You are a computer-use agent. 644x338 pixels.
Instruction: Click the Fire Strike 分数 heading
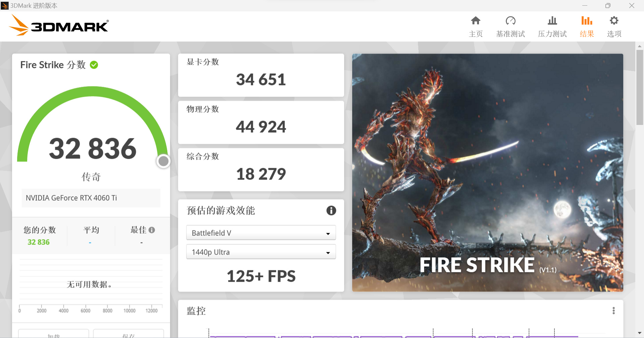click(53, 65)
